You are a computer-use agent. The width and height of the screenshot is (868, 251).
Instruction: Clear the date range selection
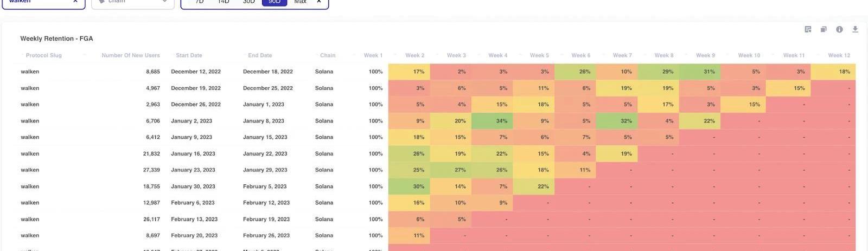click(319, 2)
